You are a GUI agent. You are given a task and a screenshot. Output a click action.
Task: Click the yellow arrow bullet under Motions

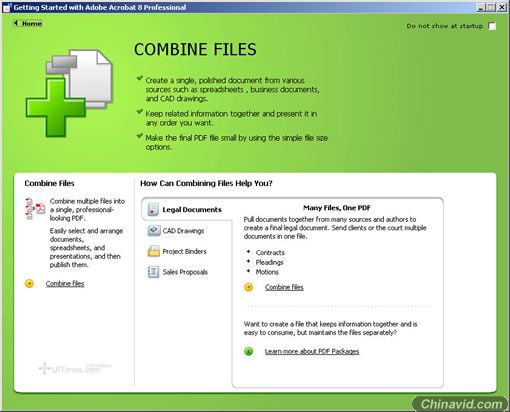pos(249,287)
